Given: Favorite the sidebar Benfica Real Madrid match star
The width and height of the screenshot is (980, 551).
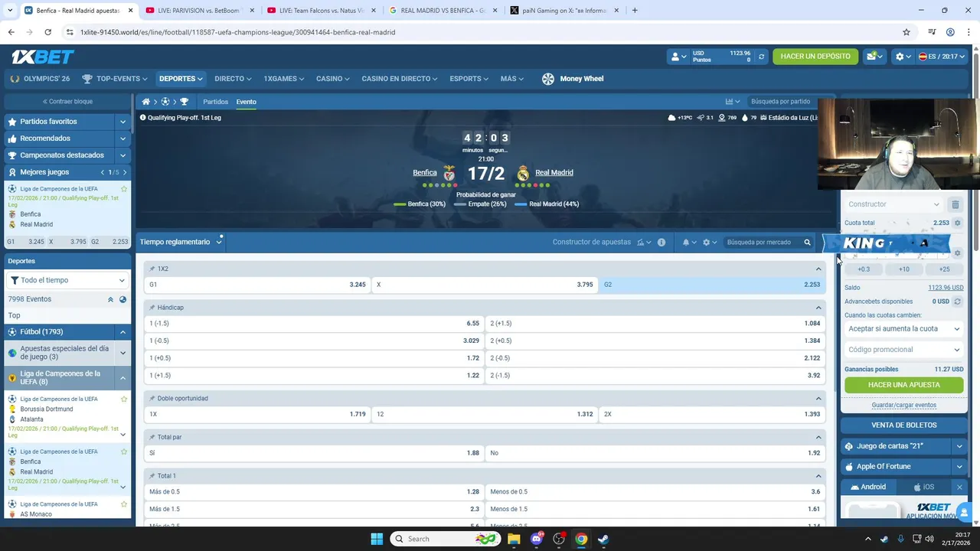Looking at the screenshot, I should coord(124,452).
